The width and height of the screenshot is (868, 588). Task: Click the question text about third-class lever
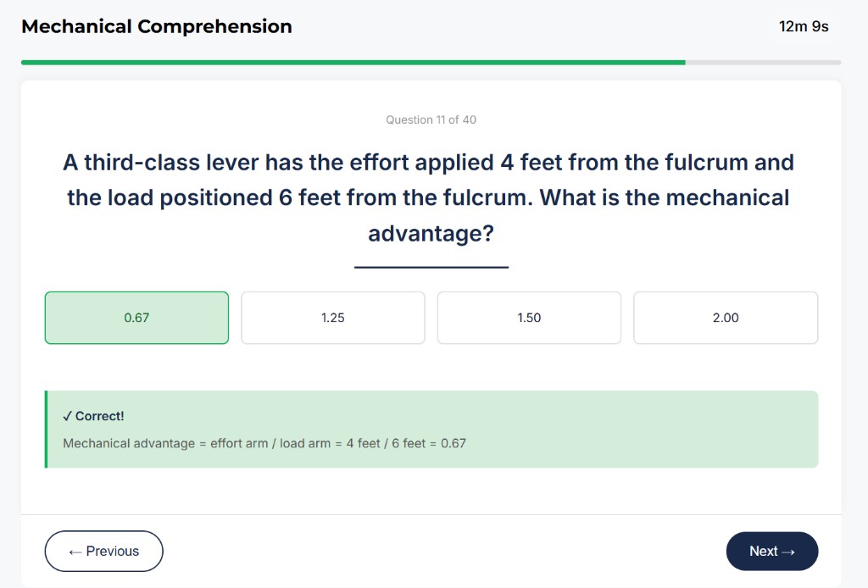(431, 197)
